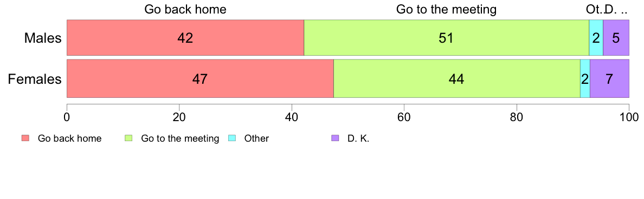Click the green Go to the meeting legend swatch
This screenshot has height=199, width=644.
coord(128,138)
